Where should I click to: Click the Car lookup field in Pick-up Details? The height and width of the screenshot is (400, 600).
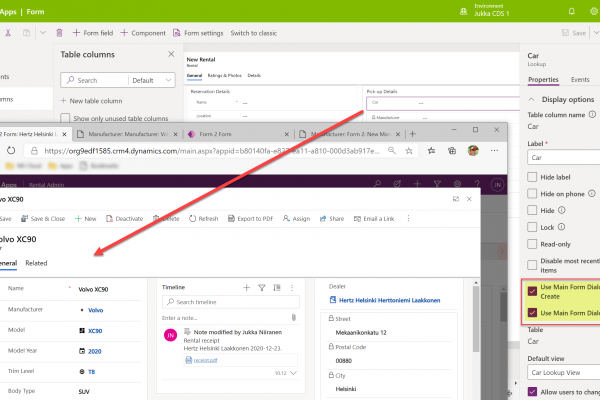[x=444, y=103]
